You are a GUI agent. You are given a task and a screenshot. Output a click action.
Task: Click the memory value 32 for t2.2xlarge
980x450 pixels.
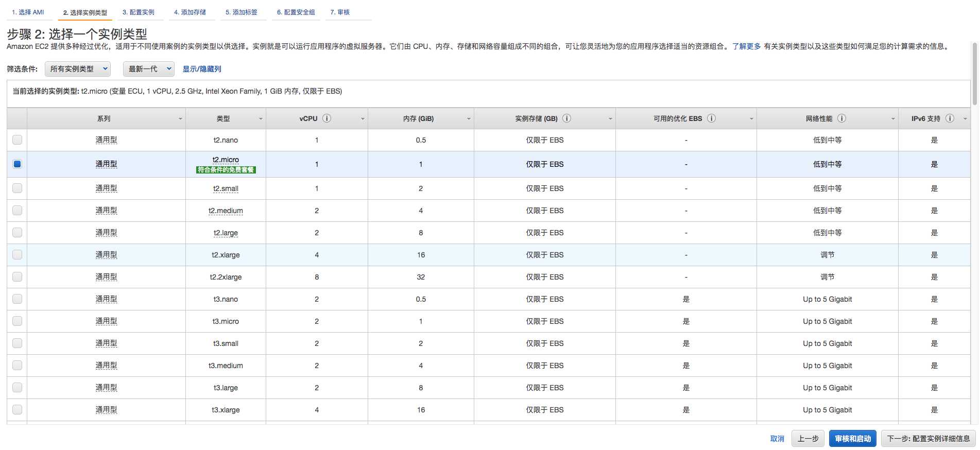(x=421, y=277)
